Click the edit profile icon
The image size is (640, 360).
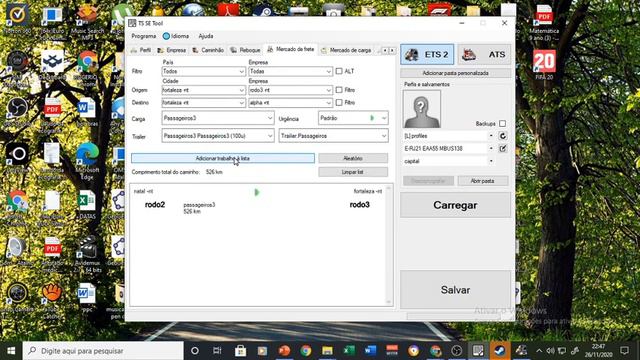502,149
